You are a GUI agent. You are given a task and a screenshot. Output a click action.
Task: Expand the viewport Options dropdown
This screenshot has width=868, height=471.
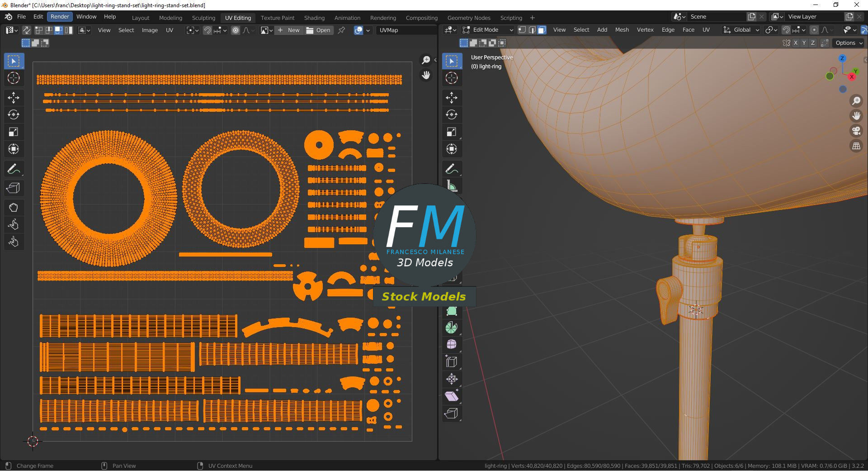849,43
